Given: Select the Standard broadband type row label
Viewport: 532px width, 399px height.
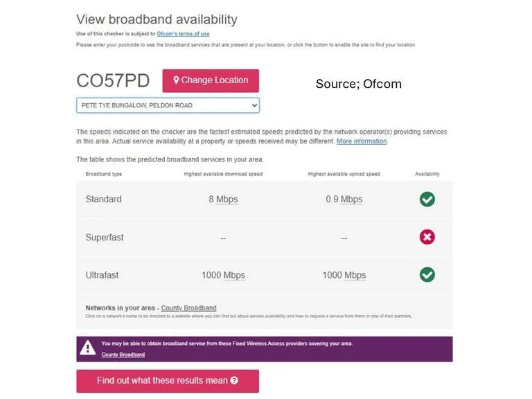Looking at the screenshot, I should [103, 199].
